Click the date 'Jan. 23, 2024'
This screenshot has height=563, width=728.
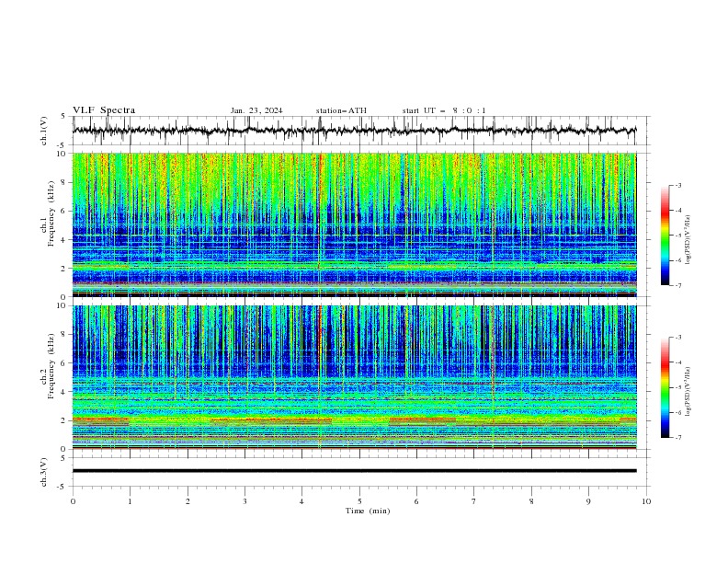[x=256, y=110]
